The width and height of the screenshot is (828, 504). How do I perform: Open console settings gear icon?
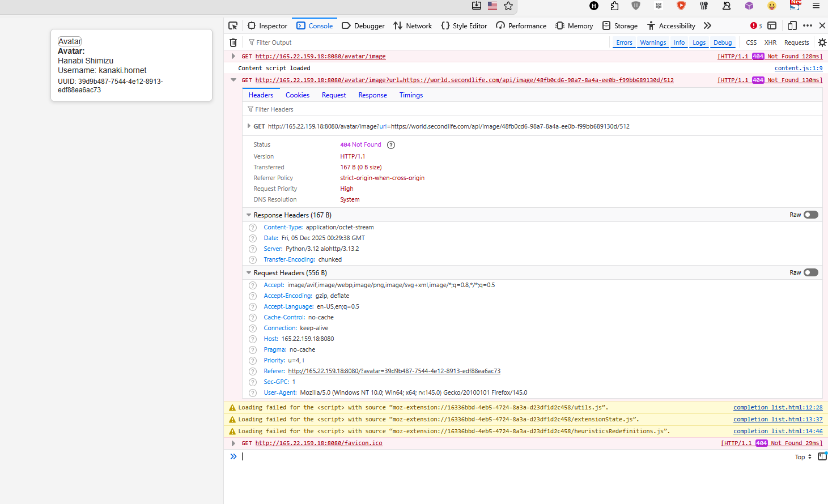(x=822, y=42)
